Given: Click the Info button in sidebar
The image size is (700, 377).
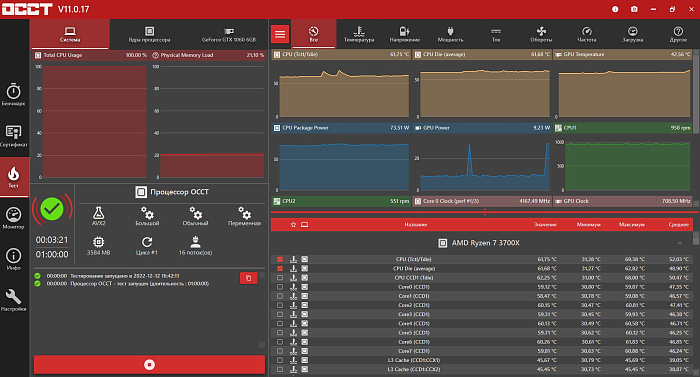Looking at the screenshot, I should (13, 259).
